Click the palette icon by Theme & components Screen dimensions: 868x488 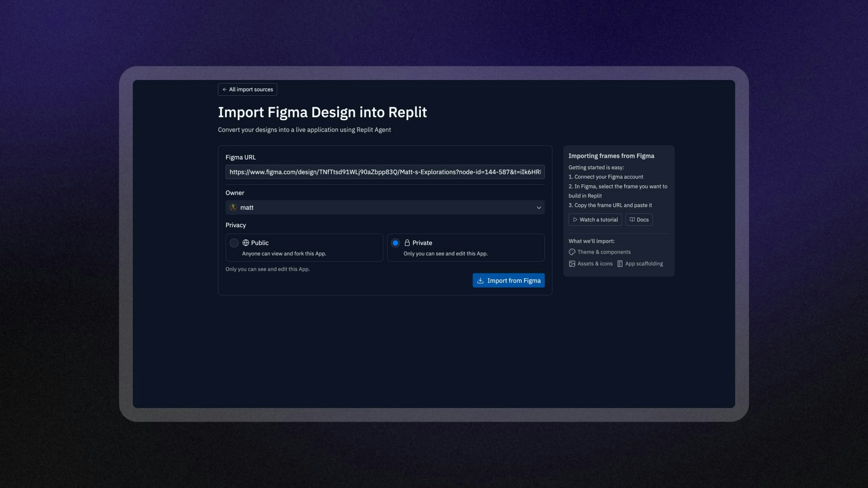[x=572, y=252]
